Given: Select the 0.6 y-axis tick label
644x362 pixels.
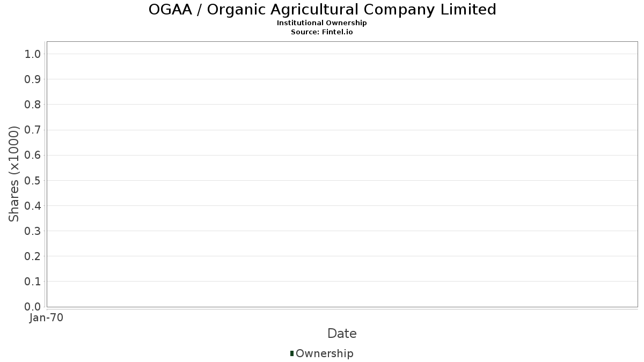Looking at the screenshot, I should click(33, 155).
